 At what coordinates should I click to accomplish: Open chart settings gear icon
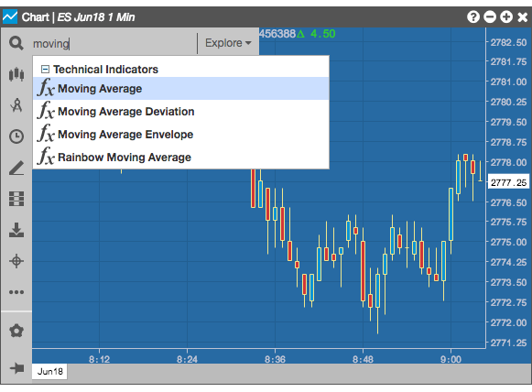click(16, 331)
